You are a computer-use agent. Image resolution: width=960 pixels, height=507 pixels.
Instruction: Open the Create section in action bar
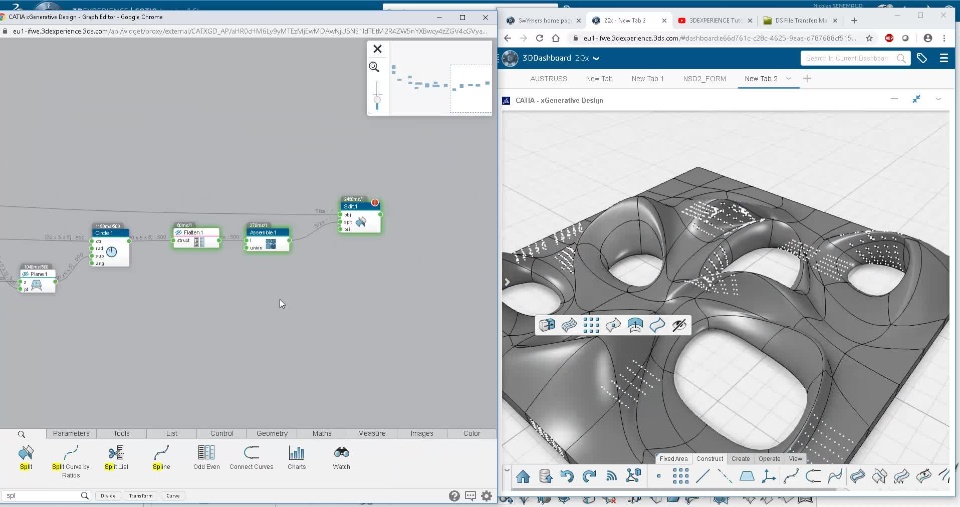740,459
